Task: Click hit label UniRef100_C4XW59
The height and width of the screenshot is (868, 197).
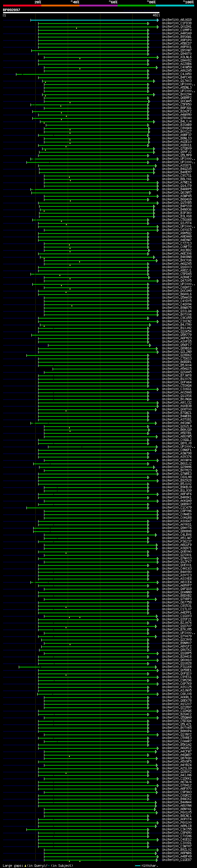Action: tap(177, 67)
